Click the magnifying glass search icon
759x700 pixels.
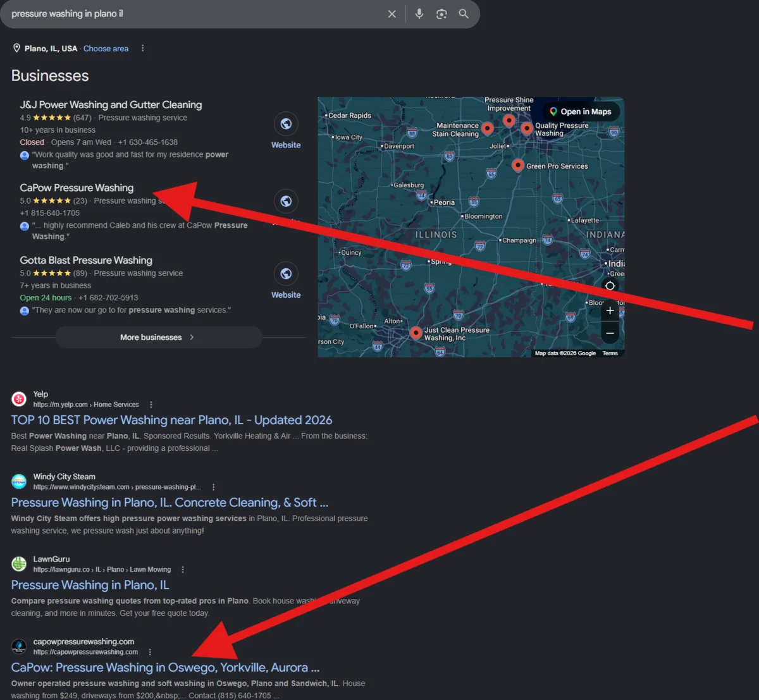pyautogui.click(x=464, y=14)
